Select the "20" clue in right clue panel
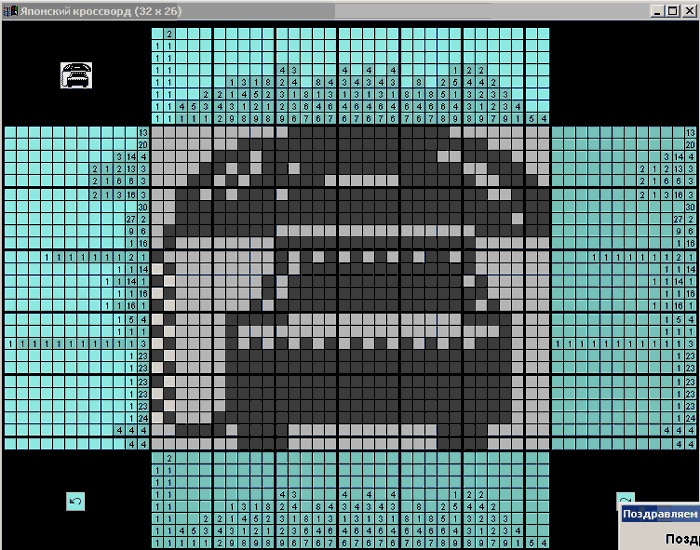This screenshot has height=550, width=700. click(x=690, y=145)
